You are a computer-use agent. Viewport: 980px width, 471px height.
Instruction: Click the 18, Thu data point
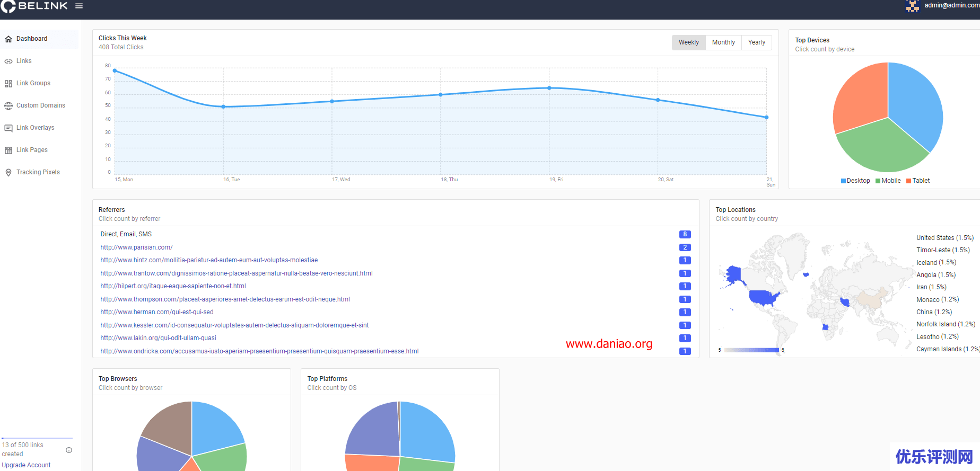(x=441, y=95)
